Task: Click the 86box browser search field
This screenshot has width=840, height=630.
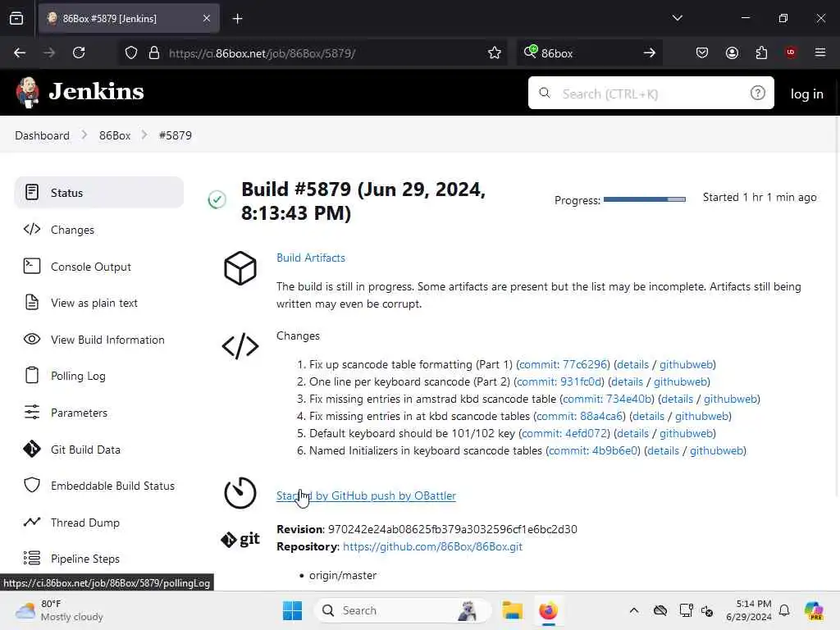Action: (x=589, y=53)
